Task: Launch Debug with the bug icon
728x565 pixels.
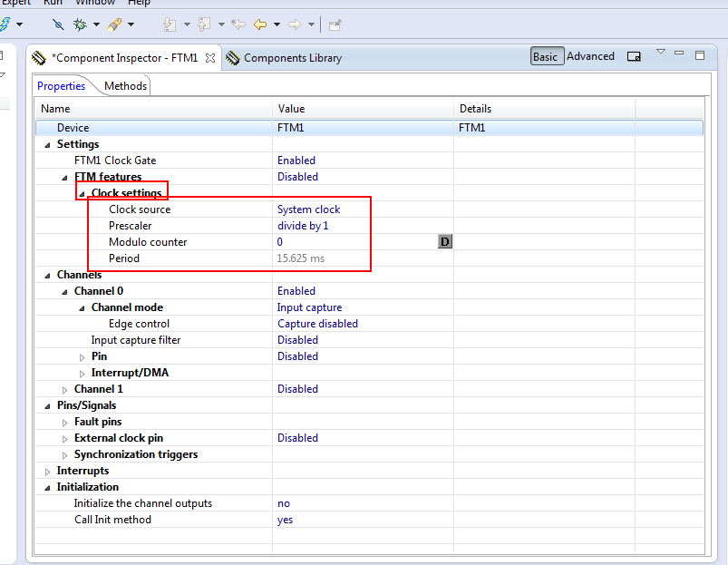Action: (x=80, y=24)
